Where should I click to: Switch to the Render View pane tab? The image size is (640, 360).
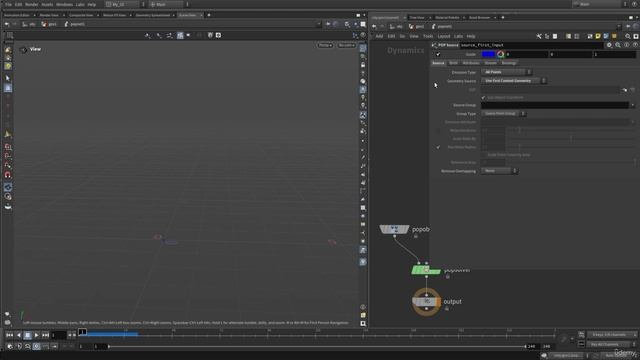49,15
